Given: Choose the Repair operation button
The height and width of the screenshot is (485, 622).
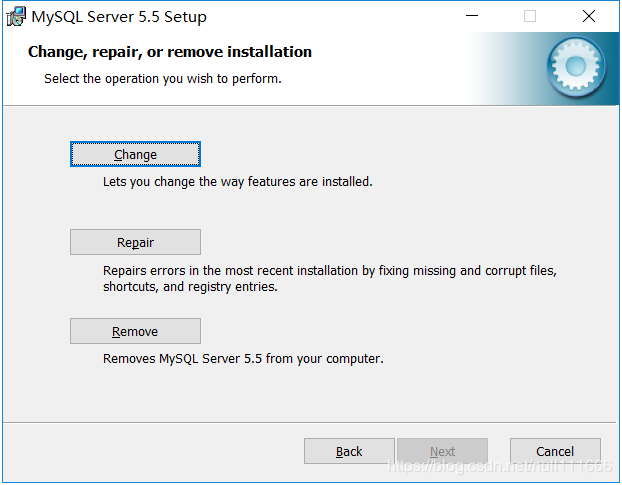Looking at the screenshot, I should (135, 242).
